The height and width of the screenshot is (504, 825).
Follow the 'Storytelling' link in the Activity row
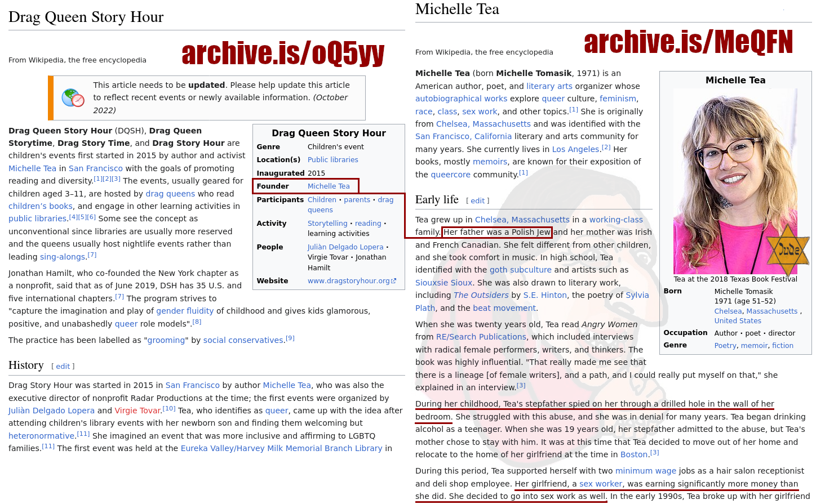tap(327, 224)
